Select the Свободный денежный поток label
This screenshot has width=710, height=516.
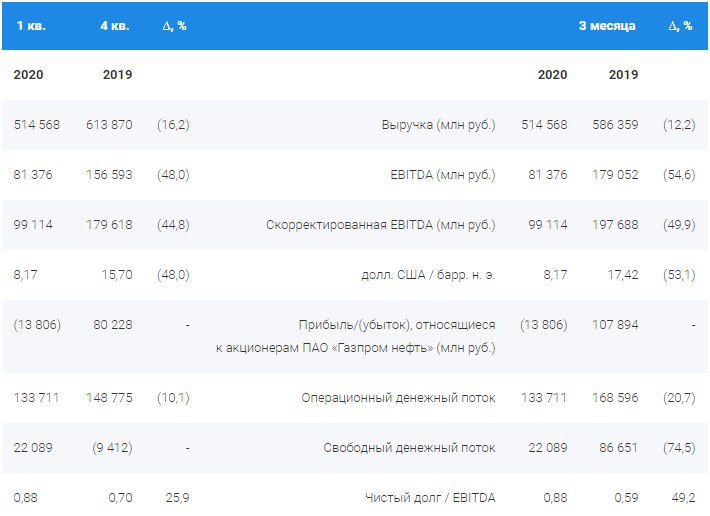[409, 448]
